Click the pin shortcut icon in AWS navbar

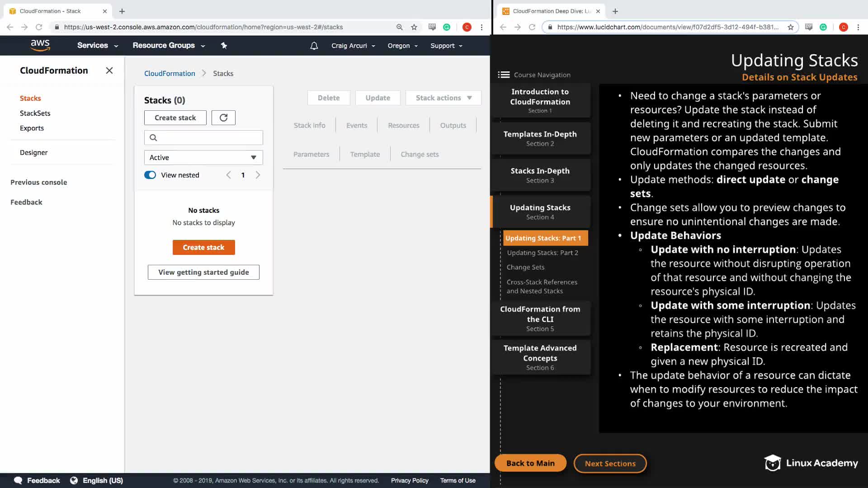(224, 45)
